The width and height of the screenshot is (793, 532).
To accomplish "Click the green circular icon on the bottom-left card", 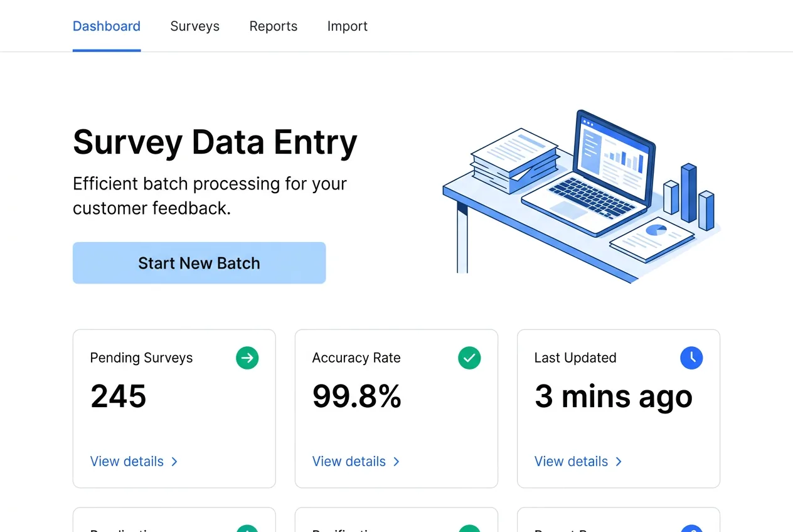I will [247, 530].
